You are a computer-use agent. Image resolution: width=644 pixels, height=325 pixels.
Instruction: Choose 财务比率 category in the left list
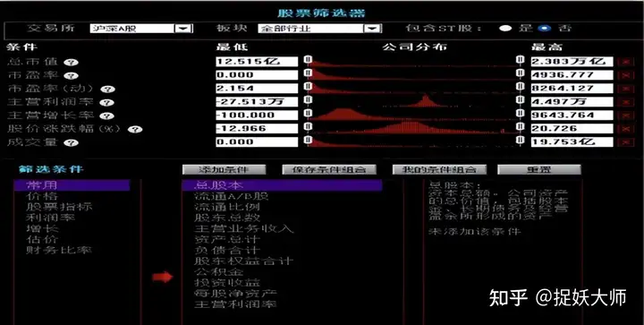point(59,250)
